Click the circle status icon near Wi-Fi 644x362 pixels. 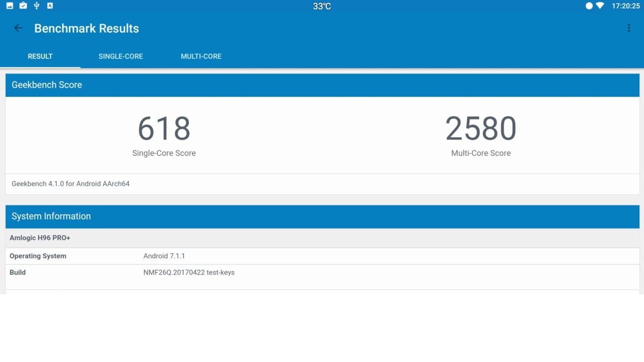point(589,6)
